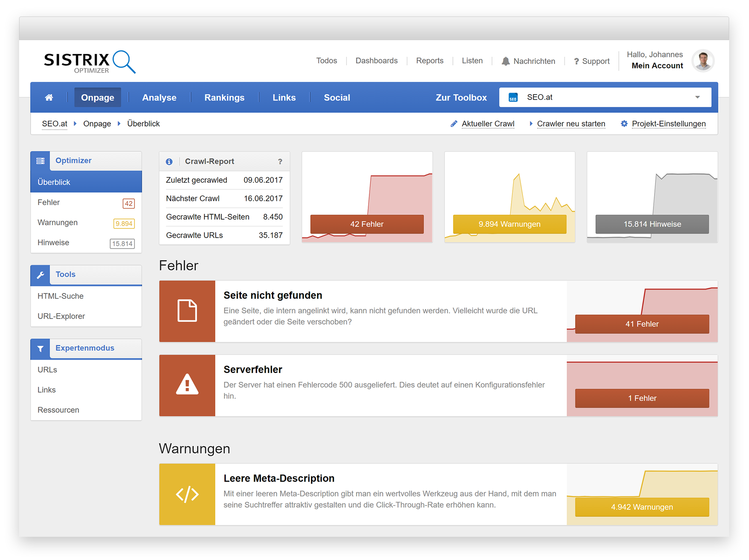This screenshot has height=560, width=749.
Task: Click the Crawl-Report question mark help
Action: point(280,162)
